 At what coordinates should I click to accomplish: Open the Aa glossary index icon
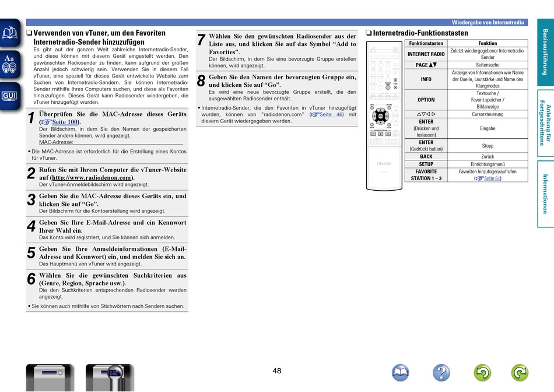[10, 64]
